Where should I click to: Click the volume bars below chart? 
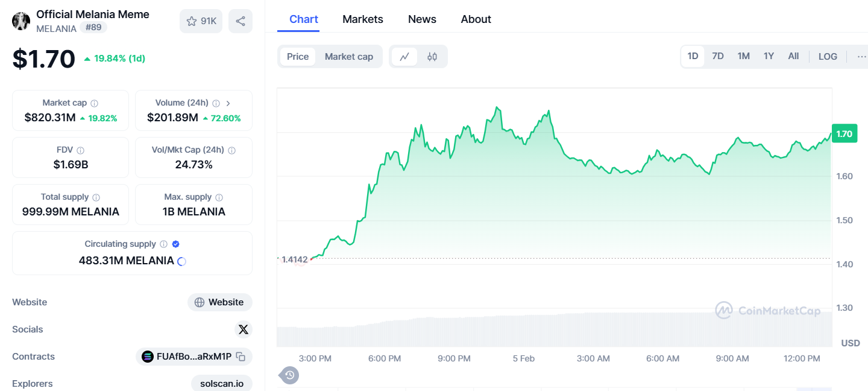click(x=542, y=331)
